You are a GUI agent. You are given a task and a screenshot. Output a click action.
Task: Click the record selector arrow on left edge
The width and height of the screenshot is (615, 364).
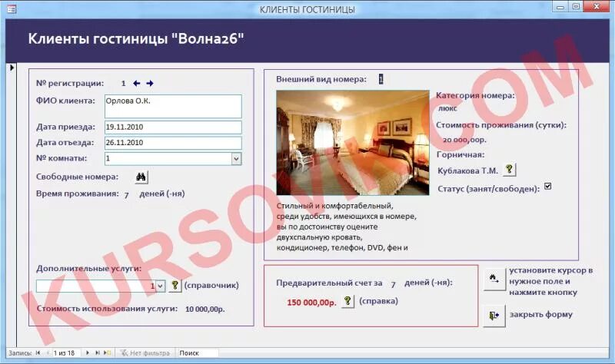pos(12,68)
